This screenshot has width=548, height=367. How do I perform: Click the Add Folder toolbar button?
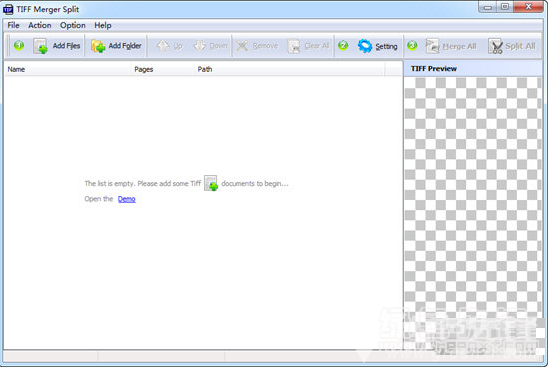[116, 46]
